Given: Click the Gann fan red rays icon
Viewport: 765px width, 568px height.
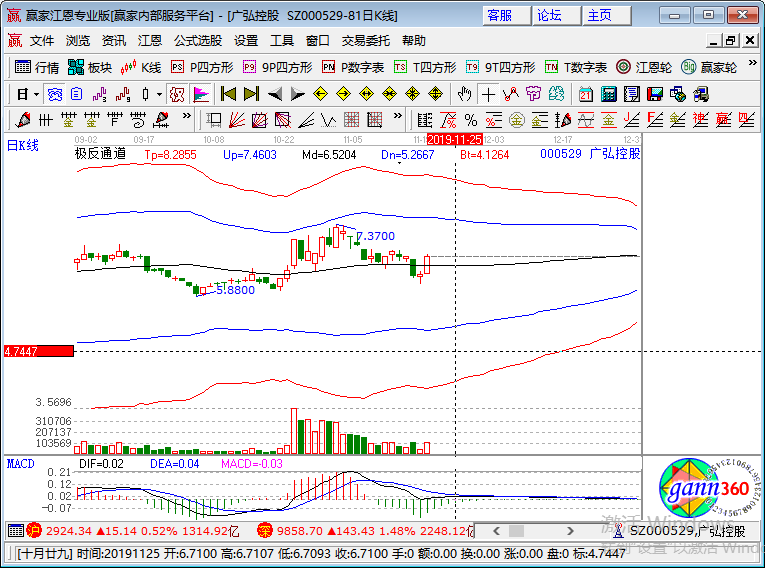Looking at the screenshot, I should point(236,120).
